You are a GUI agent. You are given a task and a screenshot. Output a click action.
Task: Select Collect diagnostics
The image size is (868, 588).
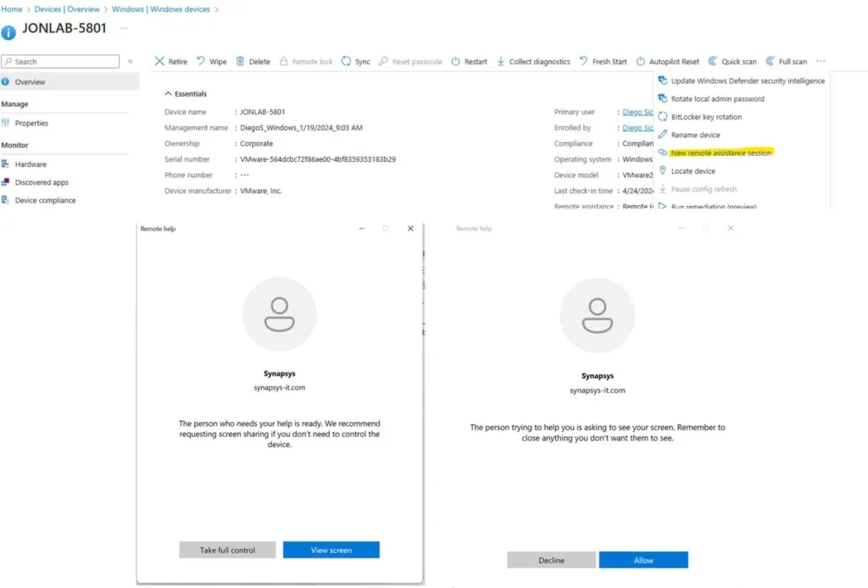(x=535, y=61)
